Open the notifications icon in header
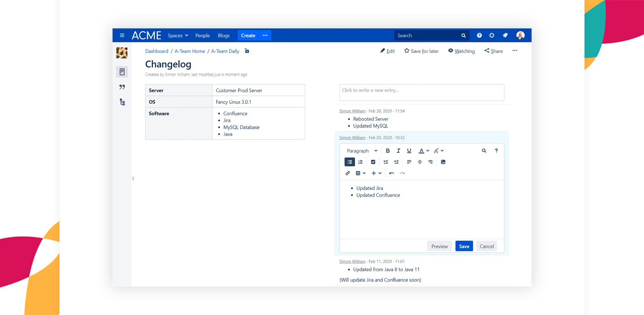644x315 pixels. click(x=505, y=35)
